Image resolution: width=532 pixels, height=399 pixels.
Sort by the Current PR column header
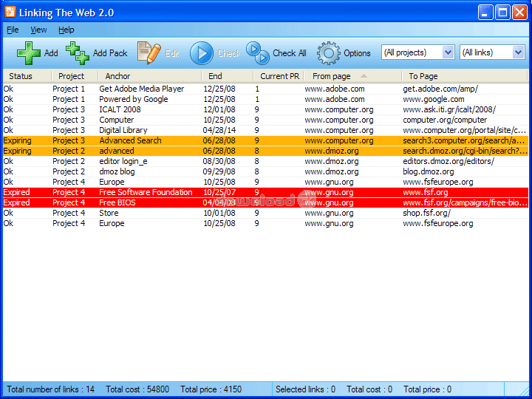[279, 76]
